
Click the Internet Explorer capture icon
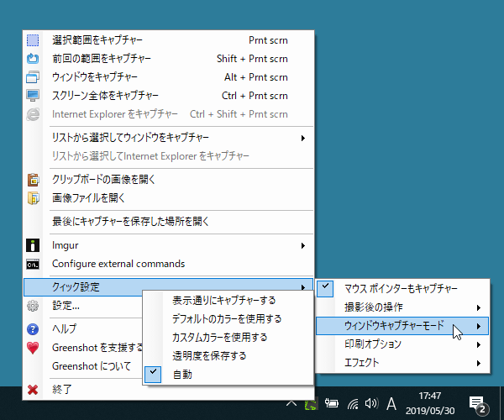pos(33,114)
